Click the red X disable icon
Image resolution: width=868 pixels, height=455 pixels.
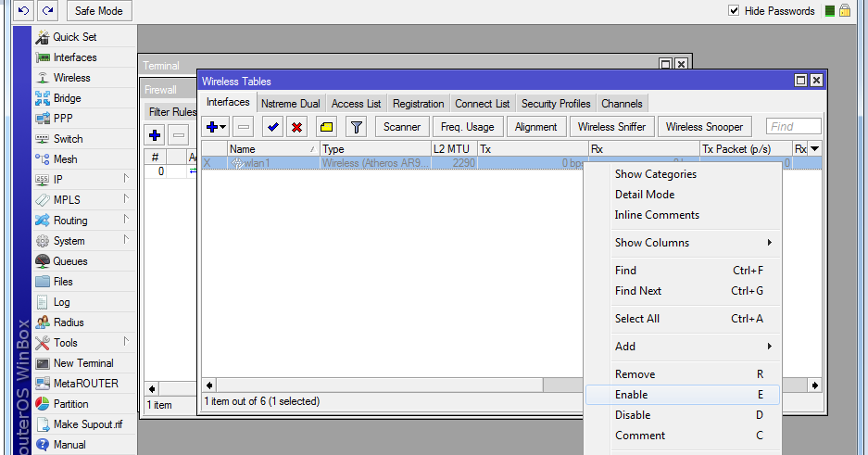pyautogui.click(x=297, y=127)
